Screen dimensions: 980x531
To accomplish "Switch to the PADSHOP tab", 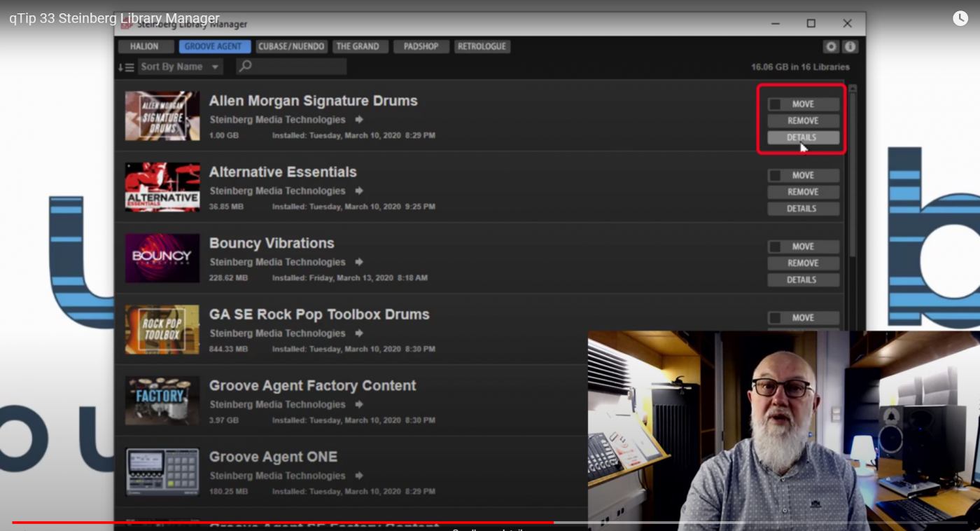I will 421,46.
